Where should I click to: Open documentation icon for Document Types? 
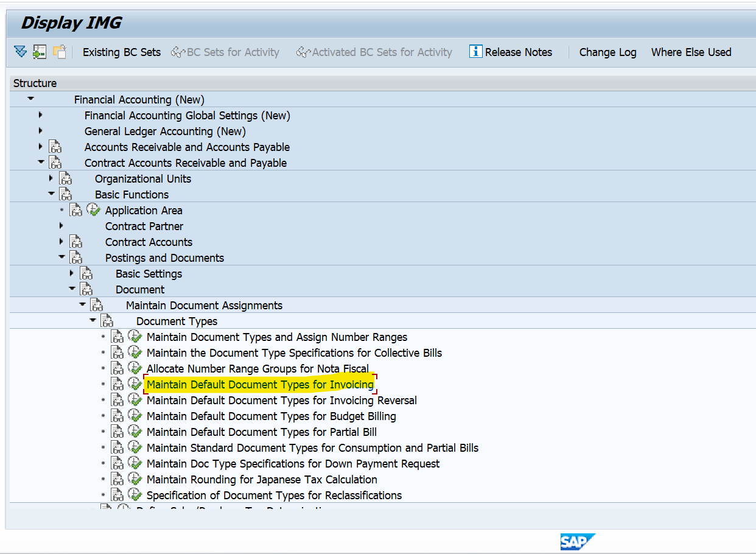tap(107, 321)
